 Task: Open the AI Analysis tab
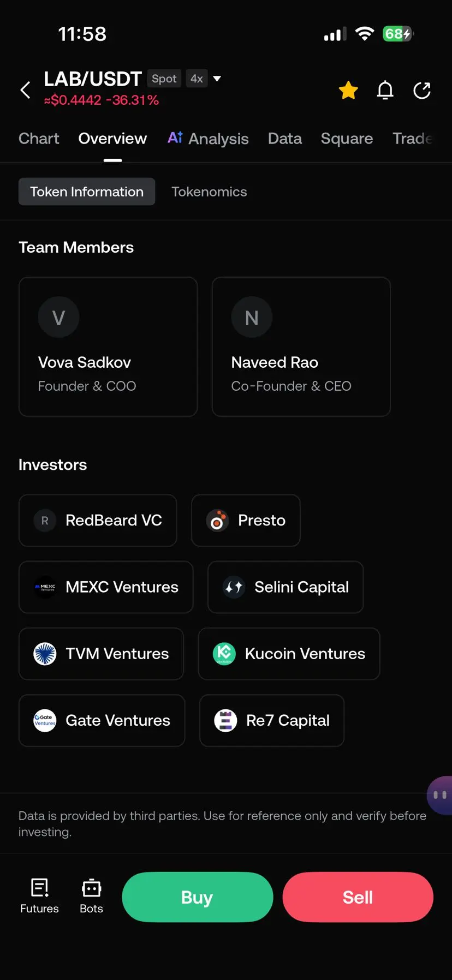coord(208,139)
